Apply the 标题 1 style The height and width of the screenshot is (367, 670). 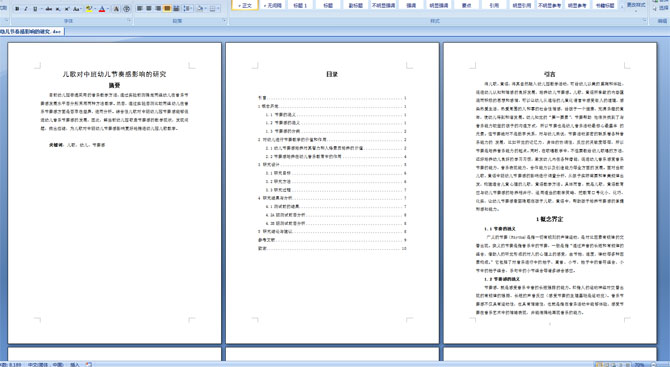300,5
